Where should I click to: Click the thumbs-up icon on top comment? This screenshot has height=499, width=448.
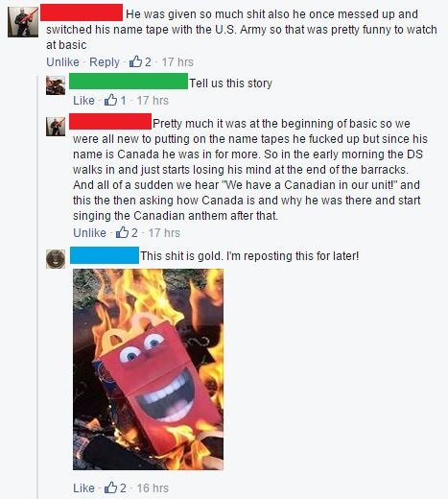coord(135,61)
